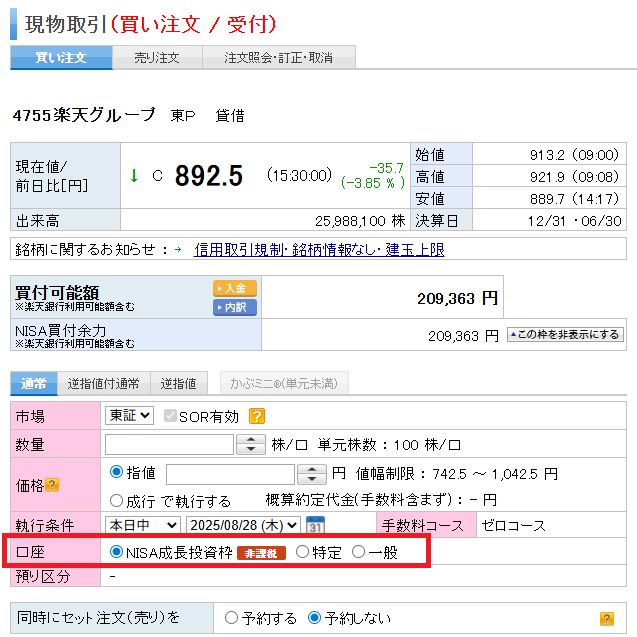Viewport: 637px width, 637px height.
Task: Choose the NISA成長投資枠 account radio button
Action: [x=116, y=552]
